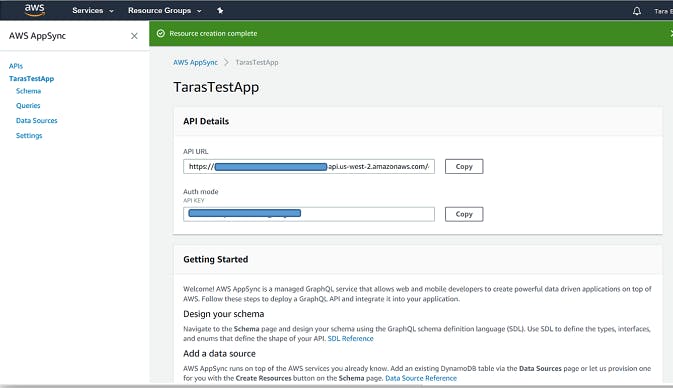Open the Tara account menu

(x=663, y=11)
